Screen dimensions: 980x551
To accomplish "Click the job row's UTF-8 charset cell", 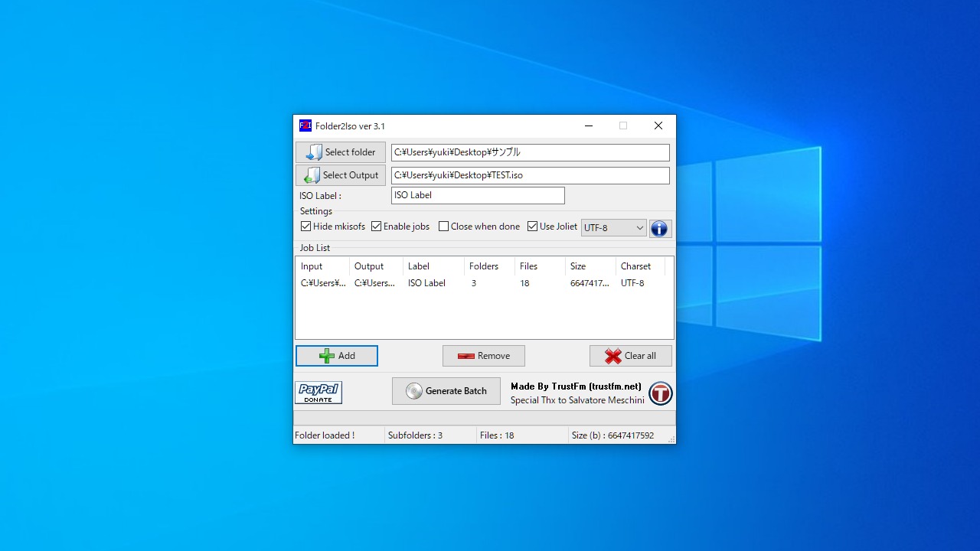I will [632, 283].
